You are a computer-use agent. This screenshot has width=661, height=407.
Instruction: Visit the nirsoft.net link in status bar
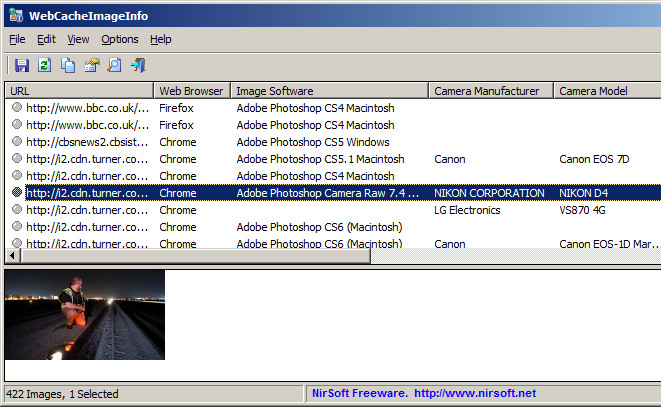pos(475,393)
